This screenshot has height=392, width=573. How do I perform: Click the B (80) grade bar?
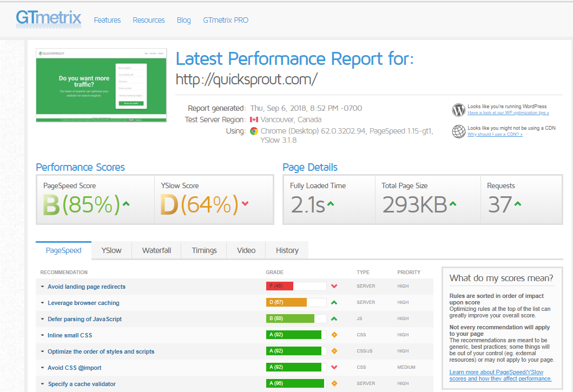pos(296,318)
